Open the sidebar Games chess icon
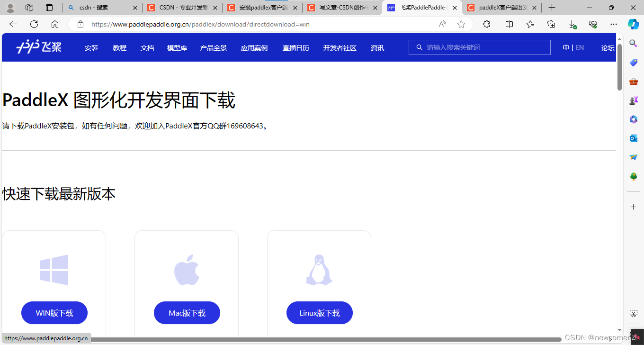The width and height of the screenshot is (644, 345). click(x=634, y=100)
